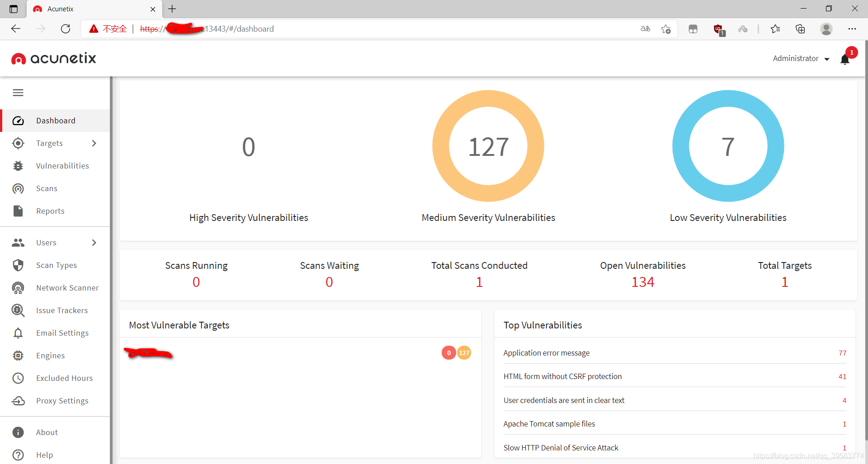Expand the Targets submenu chevron
The width and height of the screenshot is (868, 464).
pos(94,143)
